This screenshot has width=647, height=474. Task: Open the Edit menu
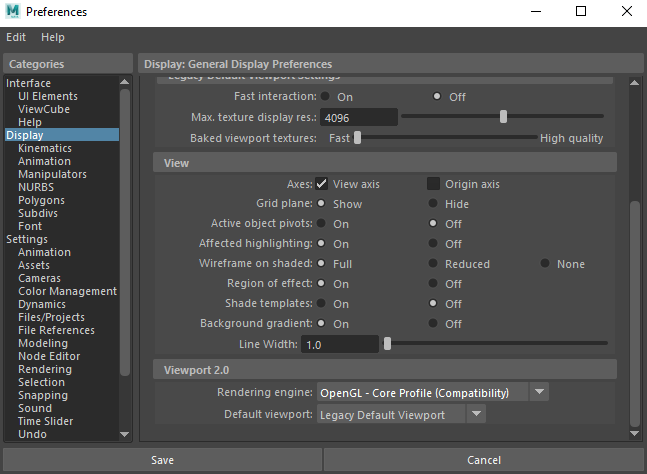[16, 37]
